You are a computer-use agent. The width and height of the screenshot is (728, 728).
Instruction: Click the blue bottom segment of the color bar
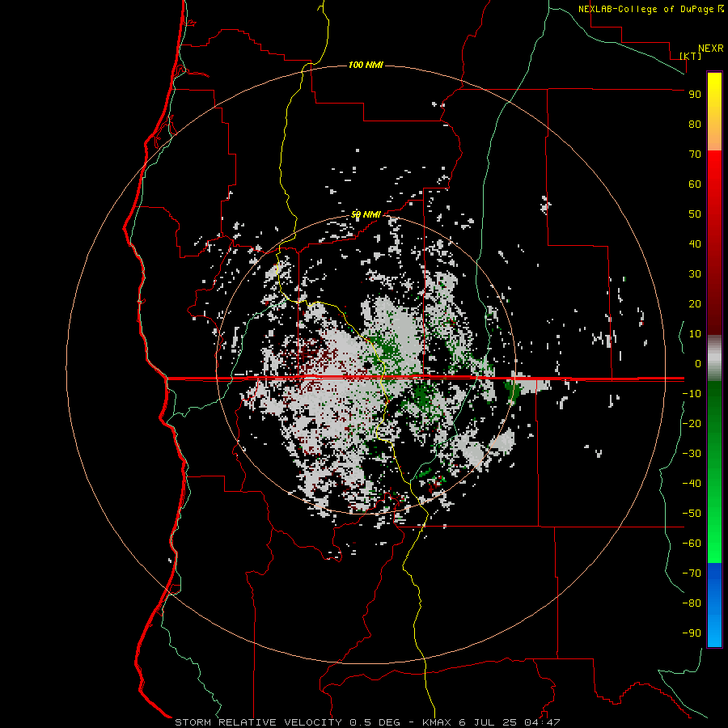(x=714, y=605)
